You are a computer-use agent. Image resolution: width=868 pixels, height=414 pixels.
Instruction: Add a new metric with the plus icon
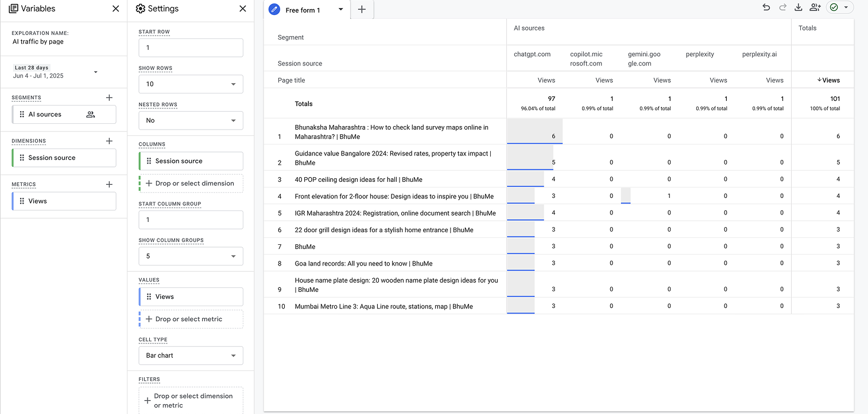(x=109, y=185)
